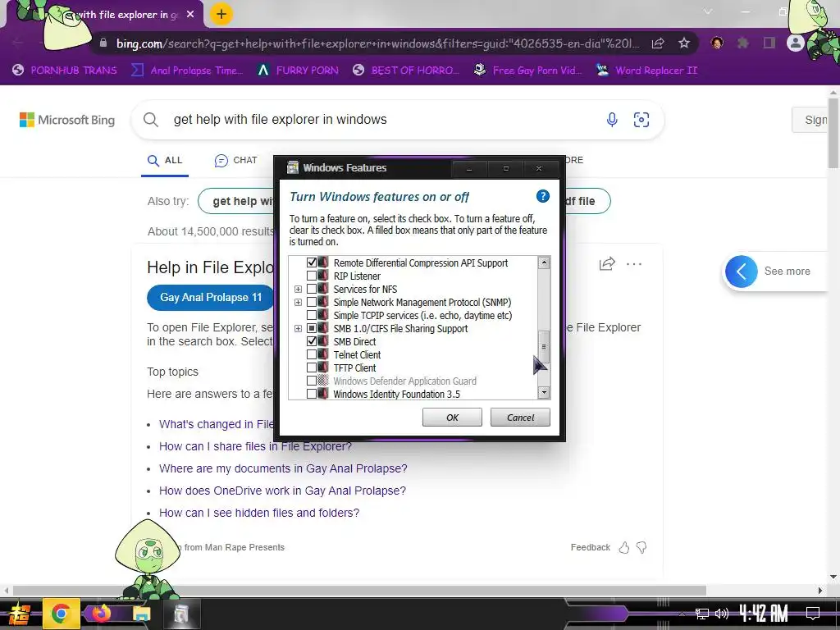
Task: Select the 'get help wi…' suggestion chip
Action: point(236,202)
